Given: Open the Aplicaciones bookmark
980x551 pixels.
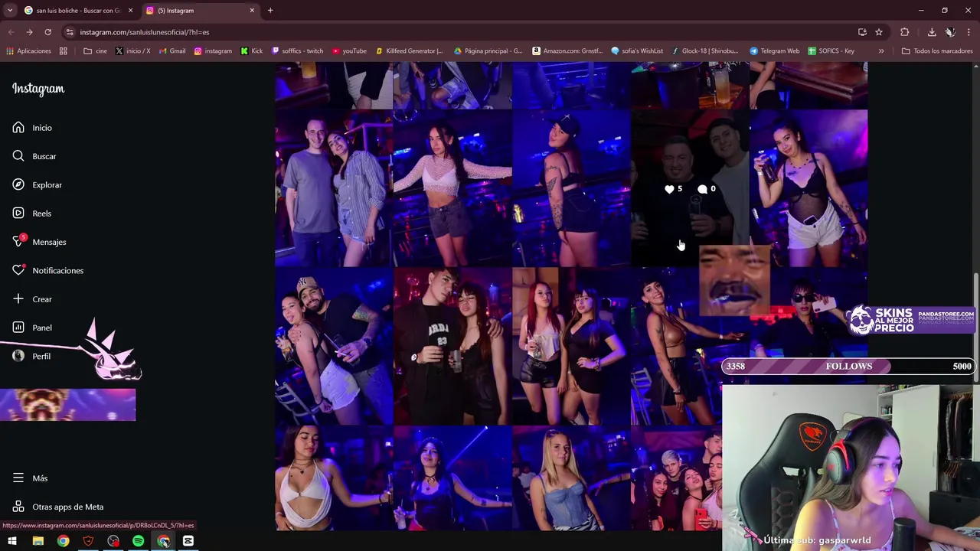Looking at the screenshot, I should (28, 51).
